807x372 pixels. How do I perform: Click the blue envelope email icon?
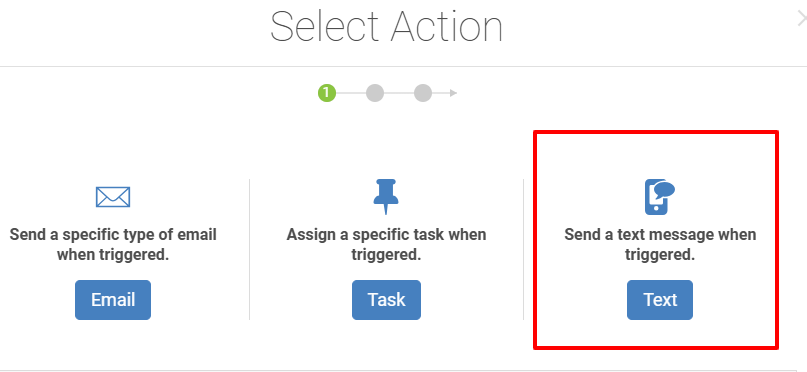pos(113,197)
